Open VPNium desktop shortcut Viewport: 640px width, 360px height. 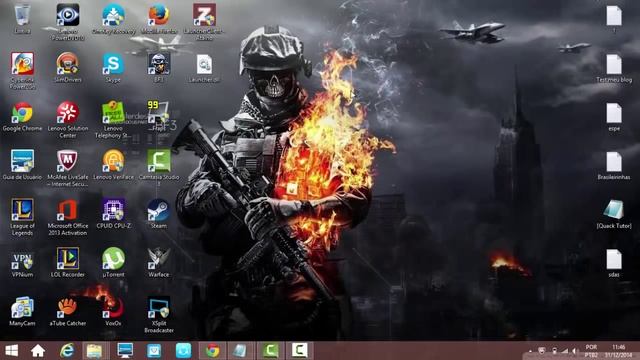[22, 262]
